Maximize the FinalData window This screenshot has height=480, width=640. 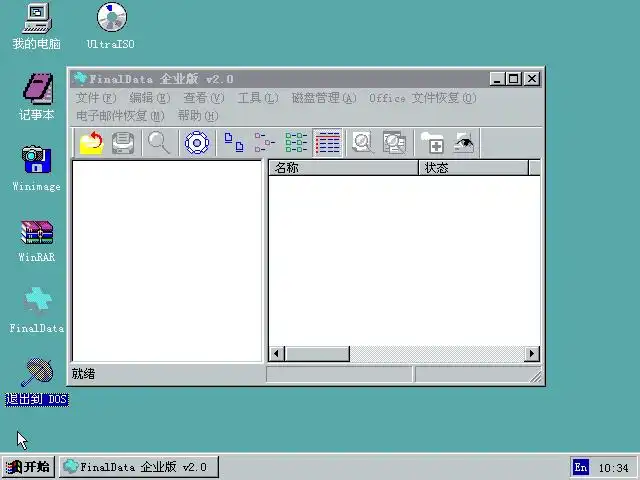click(513, 78)
